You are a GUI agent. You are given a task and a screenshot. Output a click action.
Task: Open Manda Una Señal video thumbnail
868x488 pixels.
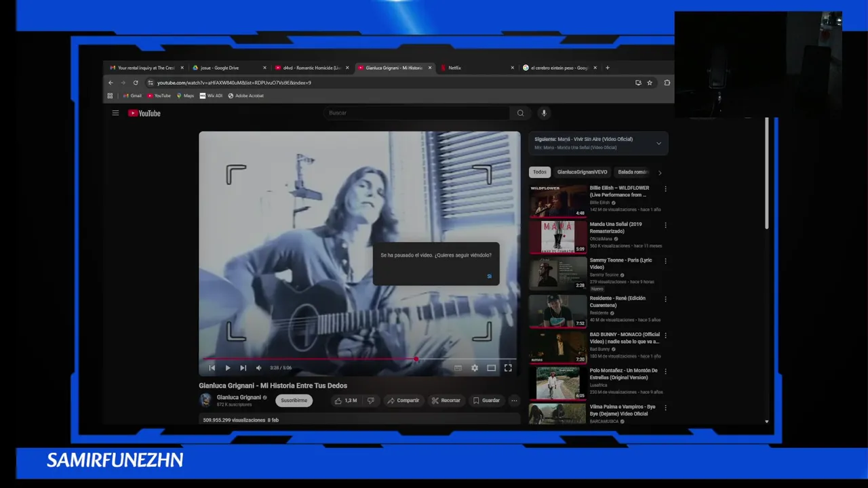click(558, 237)
